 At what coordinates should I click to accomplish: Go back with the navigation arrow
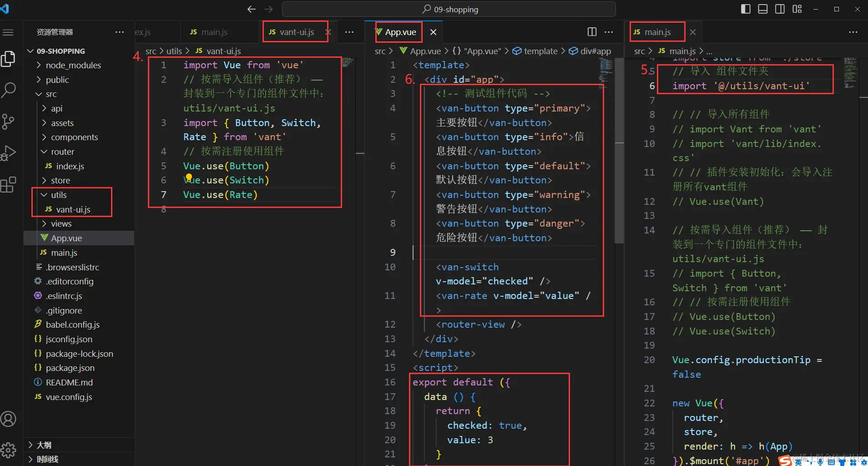(x=252, y=9)
